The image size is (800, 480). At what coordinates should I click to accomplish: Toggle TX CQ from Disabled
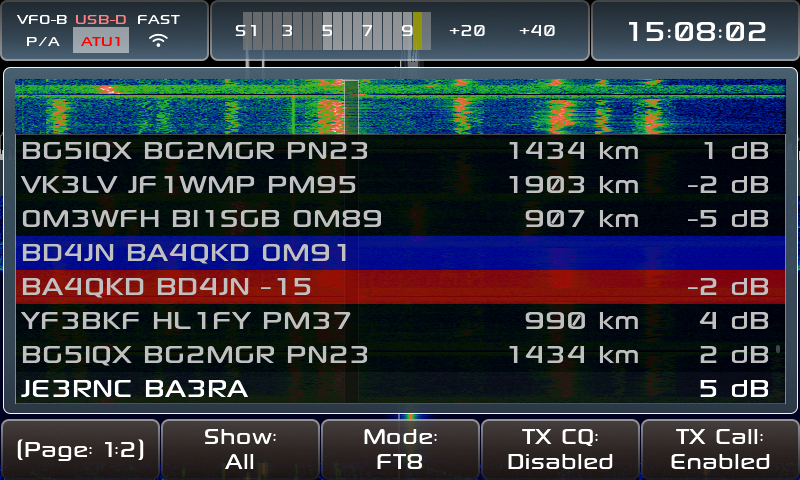point(560,450)
